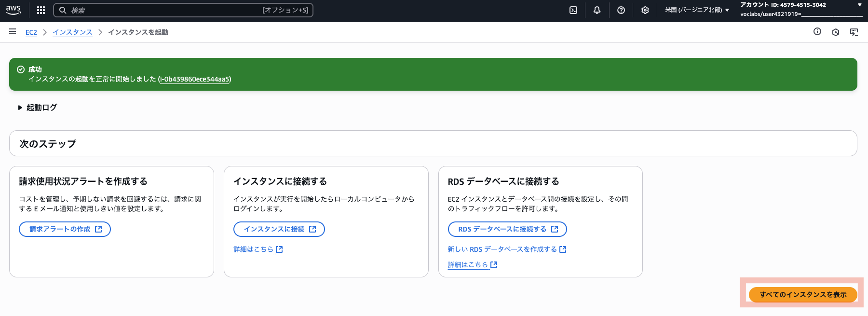Image resolution: width=868 pixels, height=316 pixels.
Task: Click インスタンスに接続 button
Action: coord(279,229)
